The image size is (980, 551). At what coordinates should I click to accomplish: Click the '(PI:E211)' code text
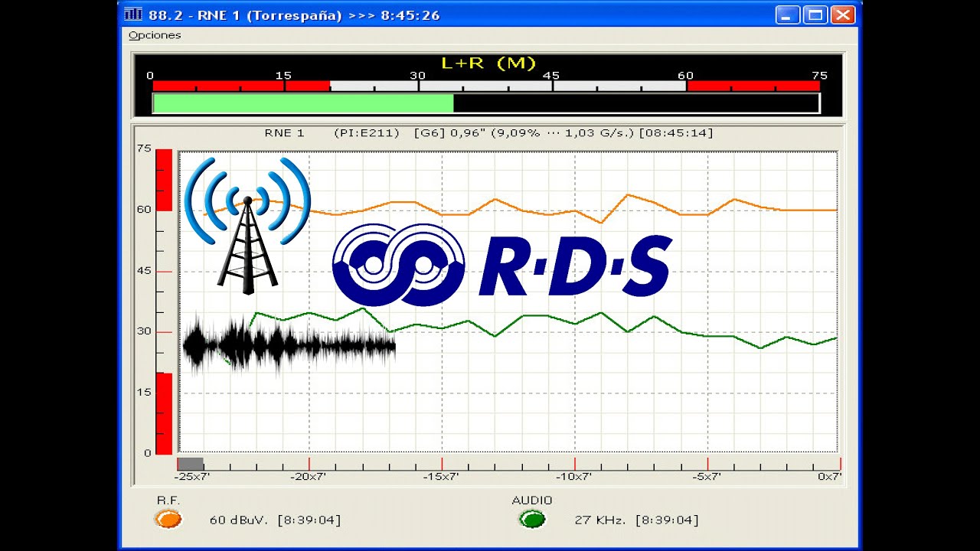click(367, 133)
